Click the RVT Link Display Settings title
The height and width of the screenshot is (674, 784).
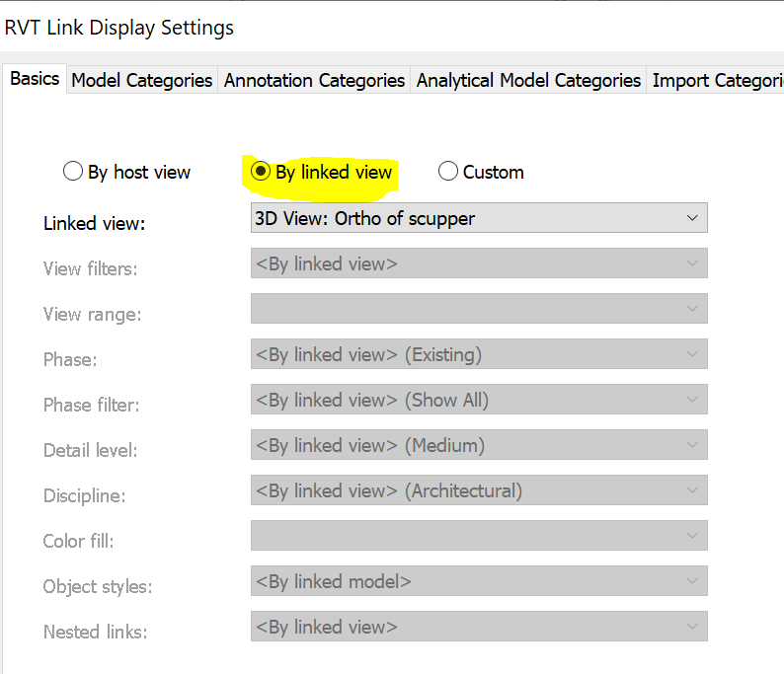coord(119,28)
